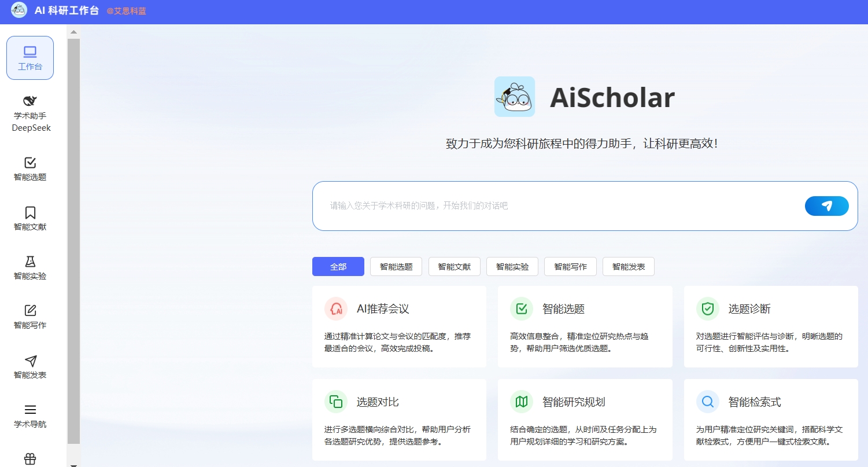The image size is (868, 467).
Task: Switch to the 智能发表 filter tab
Action: (628, 267)
